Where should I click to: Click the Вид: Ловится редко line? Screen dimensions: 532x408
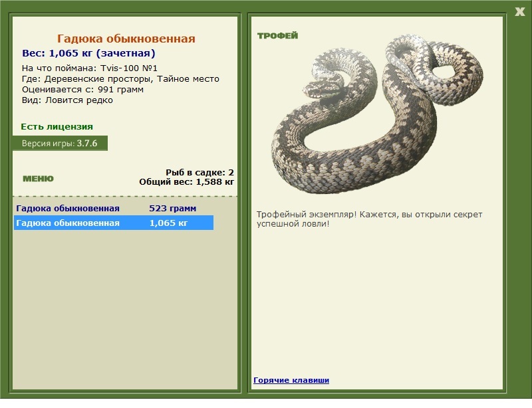pos(67,100)
